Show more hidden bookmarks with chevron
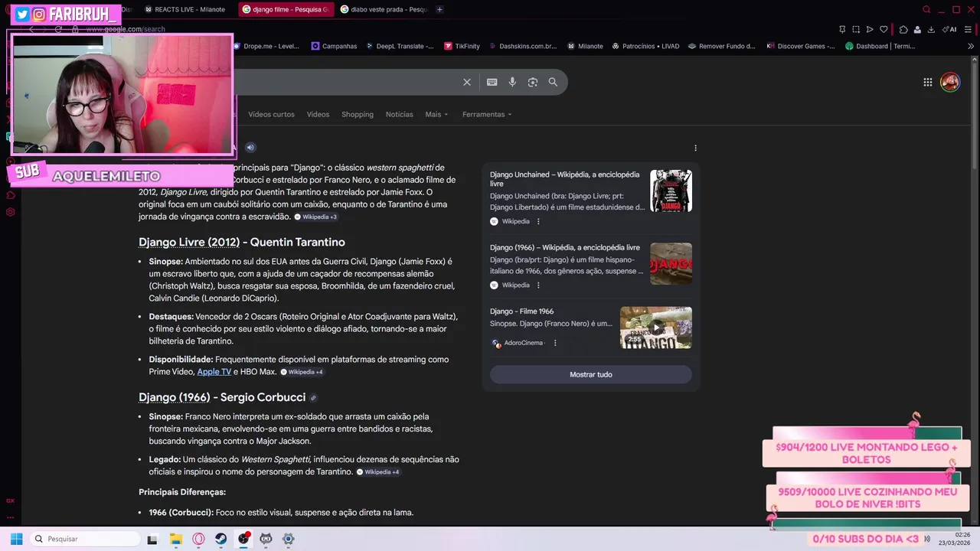 [971, 46]
